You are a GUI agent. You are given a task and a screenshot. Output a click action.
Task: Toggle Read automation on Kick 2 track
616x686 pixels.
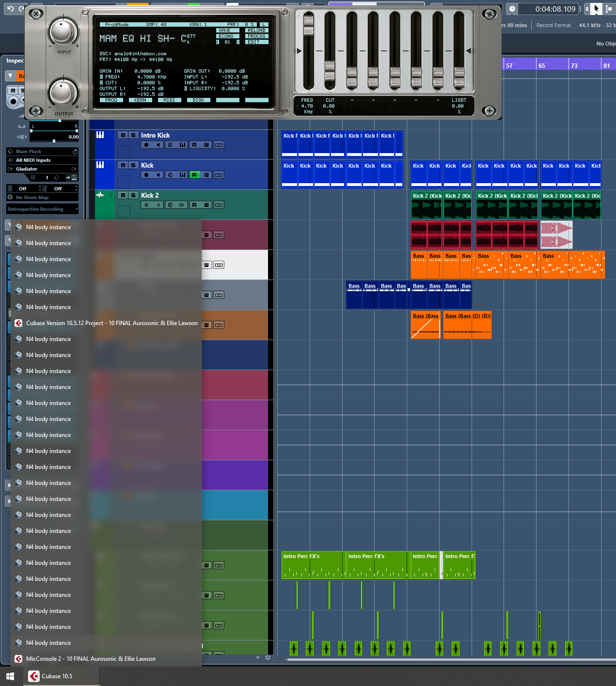(194, 205)
